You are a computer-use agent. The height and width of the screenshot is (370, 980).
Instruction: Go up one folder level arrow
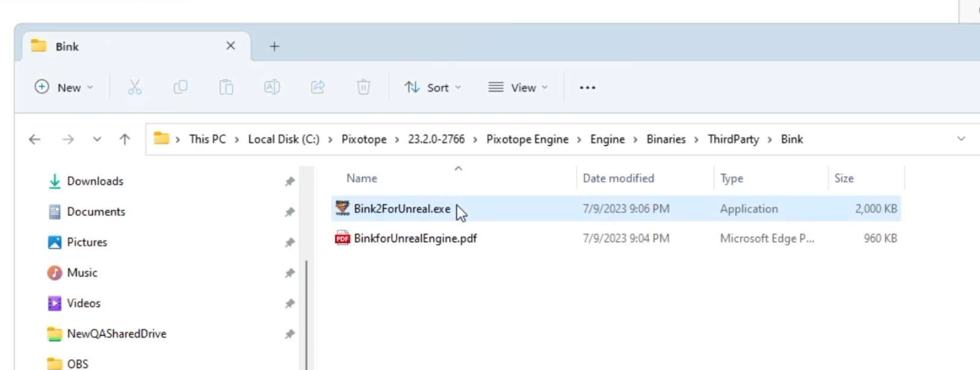click(x=125, y=139)
